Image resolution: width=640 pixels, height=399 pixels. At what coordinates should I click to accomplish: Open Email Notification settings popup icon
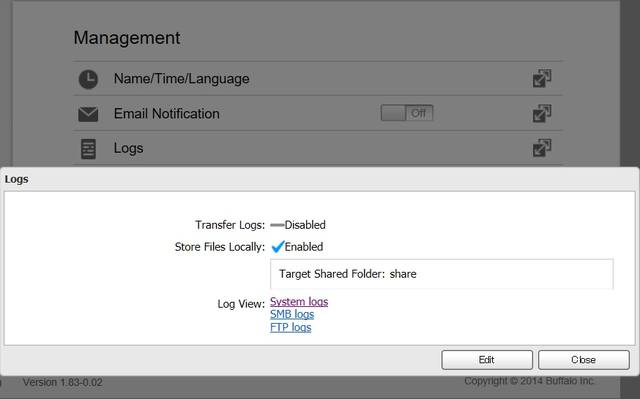pyautogui.click(x=542, y=113)
